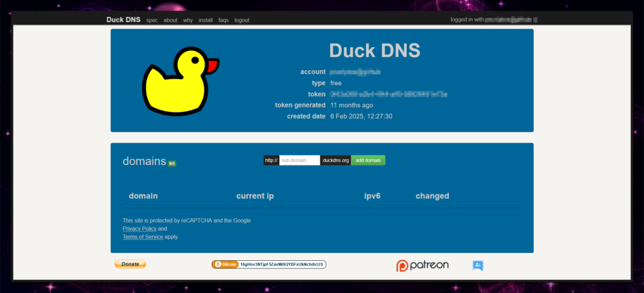
Task: Click the Bitcoin wallet address text
Action: (x=282, y=265)
